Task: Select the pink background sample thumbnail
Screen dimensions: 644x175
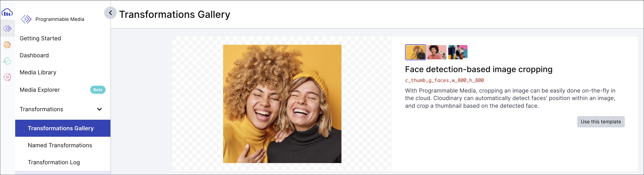Action: [x=437, y=52]
